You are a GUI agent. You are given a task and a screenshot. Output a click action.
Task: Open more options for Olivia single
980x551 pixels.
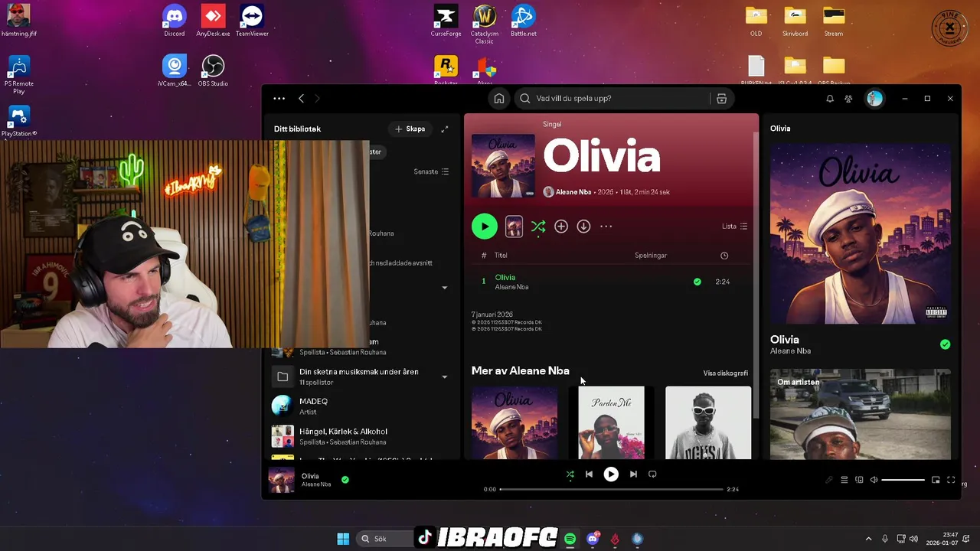[606, 226]
